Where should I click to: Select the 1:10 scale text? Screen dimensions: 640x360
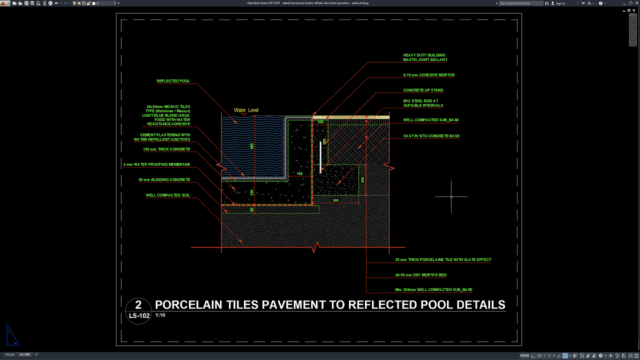tap(160, 315)
